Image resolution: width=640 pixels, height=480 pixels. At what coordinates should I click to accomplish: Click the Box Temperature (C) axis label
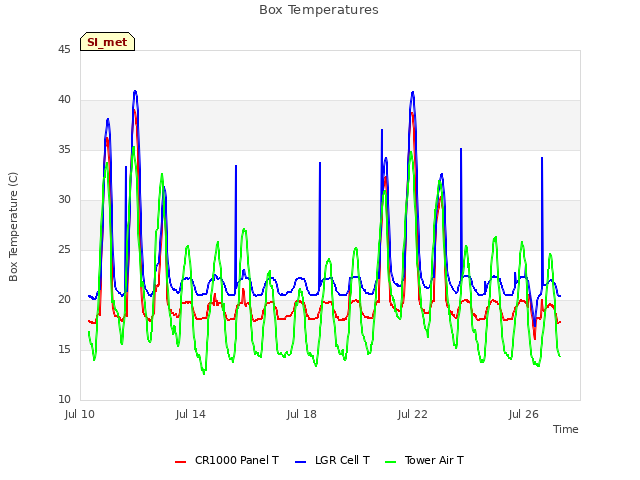click(13, 227)
